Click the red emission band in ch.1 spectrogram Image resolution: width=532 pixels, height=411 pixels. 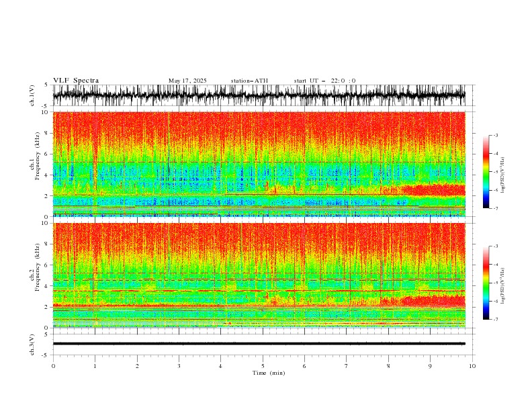point(433,190)
